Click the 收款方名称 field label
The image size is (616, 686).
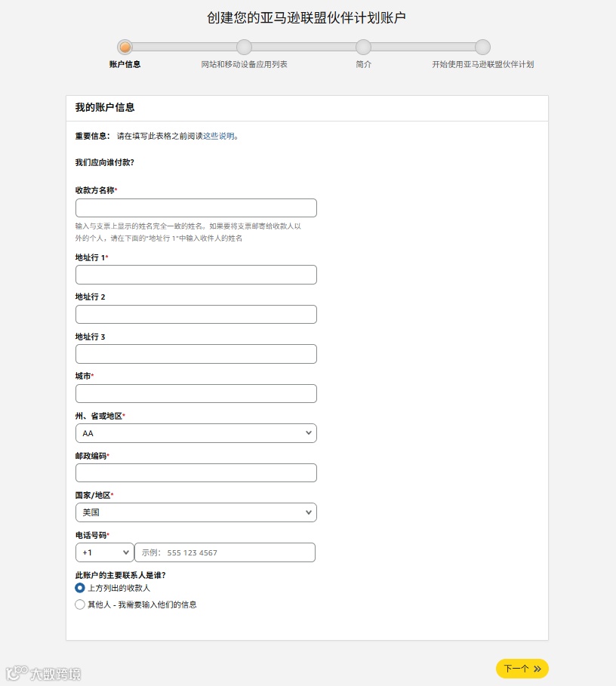(95, 190)
